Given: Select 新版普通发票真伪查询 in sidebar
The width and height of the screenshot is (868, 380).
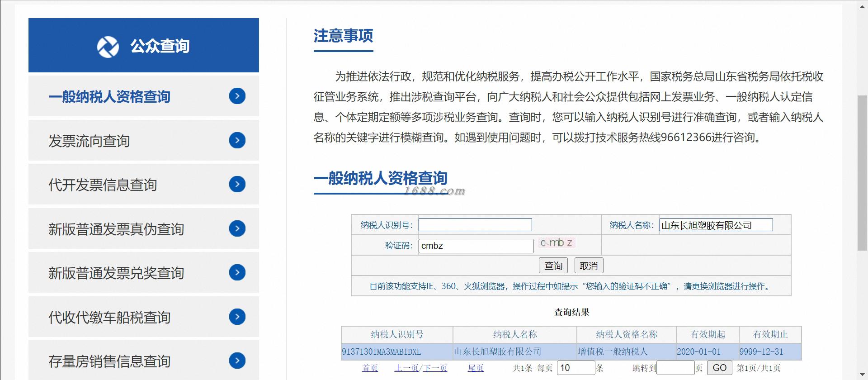Looking at the screenshot, I should 144,228.
